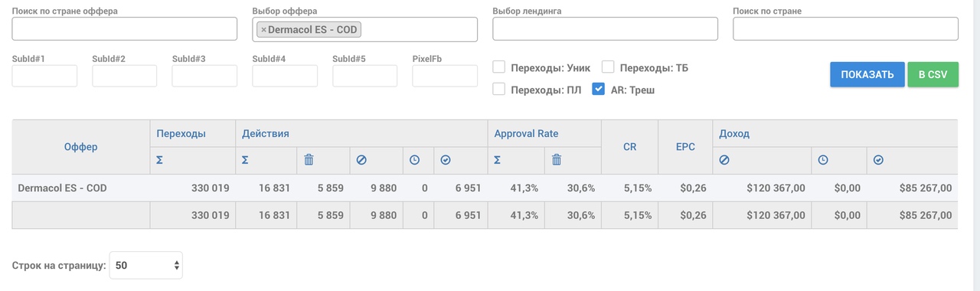Open the Строк на страницу dropdown
This screenshot has width=980, height=291.
tap(146, 266)
